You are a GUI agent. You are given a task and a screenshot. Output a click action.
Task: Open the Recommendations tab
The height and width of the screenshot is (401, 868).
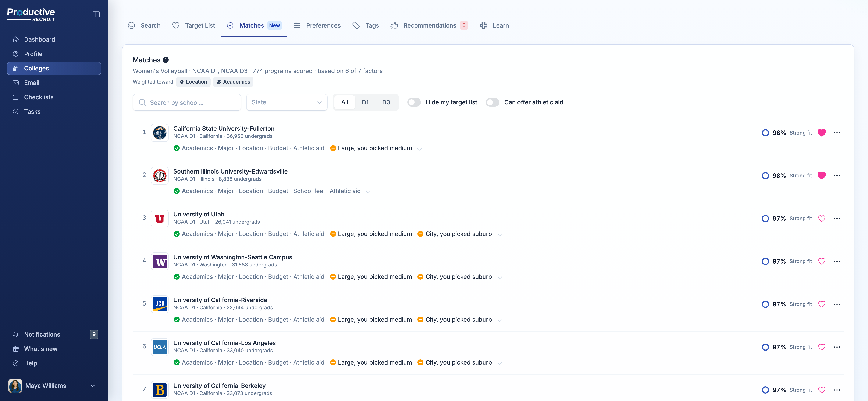(429, 25)
